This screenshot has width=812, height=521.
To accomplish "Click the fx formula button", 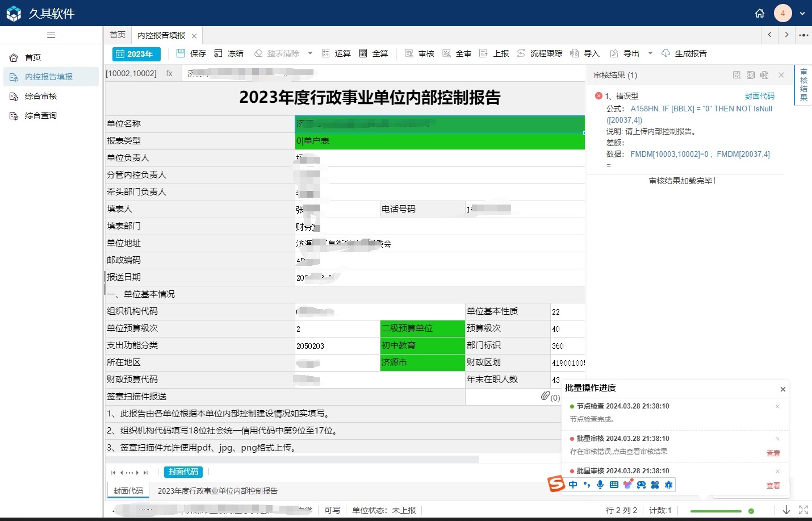I will [x=169, y=73].
